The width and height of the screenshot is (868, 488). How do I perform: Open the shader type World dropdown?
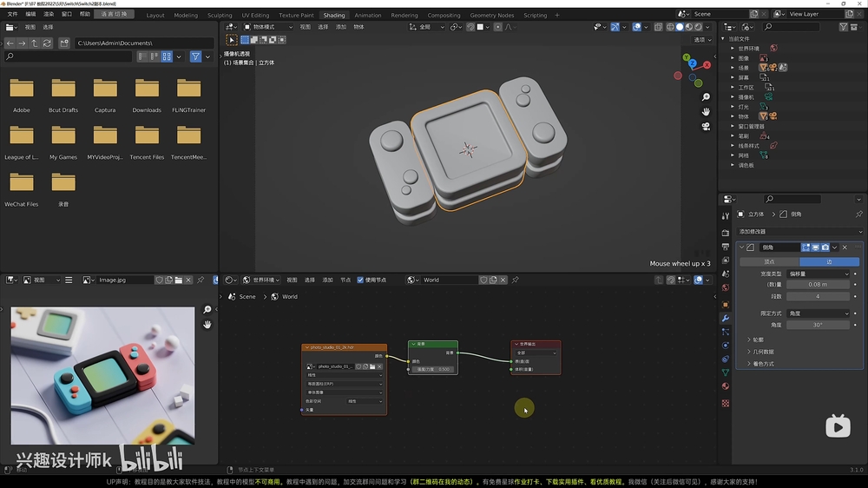coord(262,280)
